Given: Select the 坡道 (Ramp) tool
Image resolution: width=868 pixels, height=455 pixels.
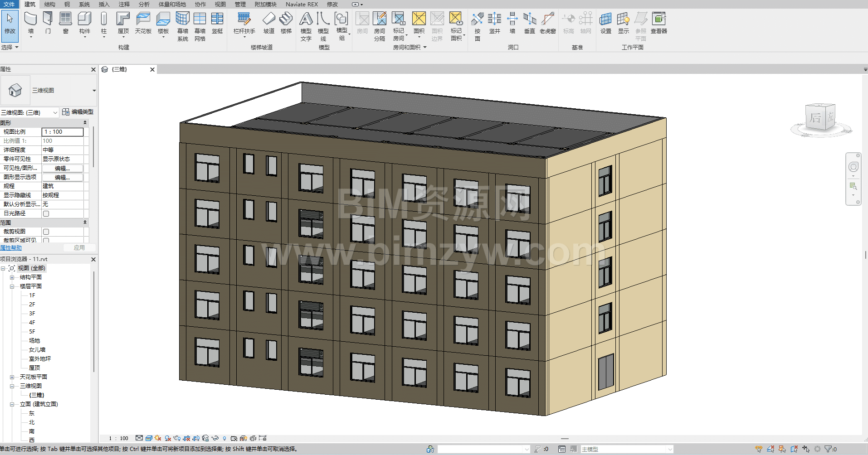Looking at the screenshot, I should pyautogui.click(x=269, y=24).
